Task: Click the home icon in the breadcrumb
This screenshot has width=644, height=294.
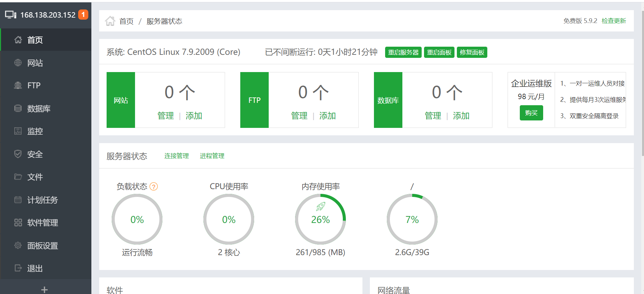Action: pos(110,21)
